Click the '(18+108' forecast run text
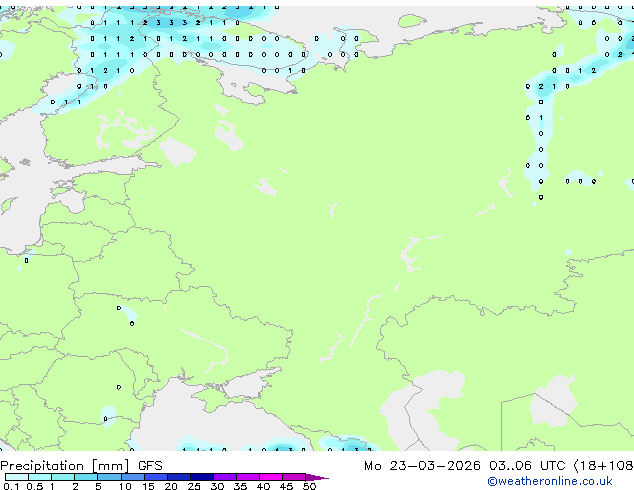Screen dimensions: 634x490 point(604,466)
